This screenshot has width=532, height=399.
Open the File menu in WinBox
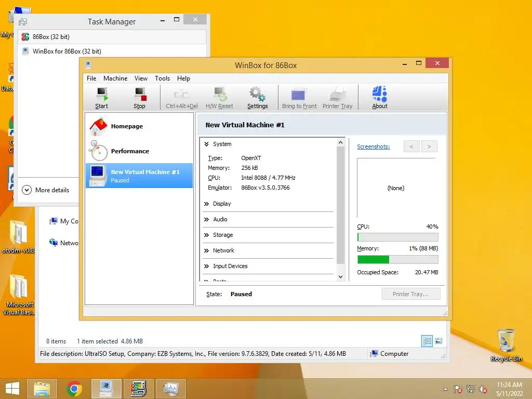(x=91, y=78)
